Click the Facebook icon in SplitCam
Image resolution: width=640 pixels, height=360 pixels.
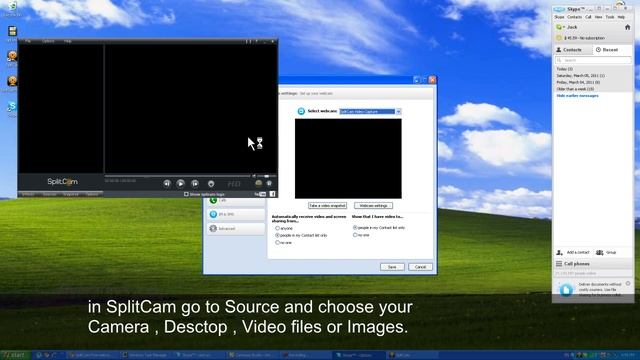pos(272,194)
